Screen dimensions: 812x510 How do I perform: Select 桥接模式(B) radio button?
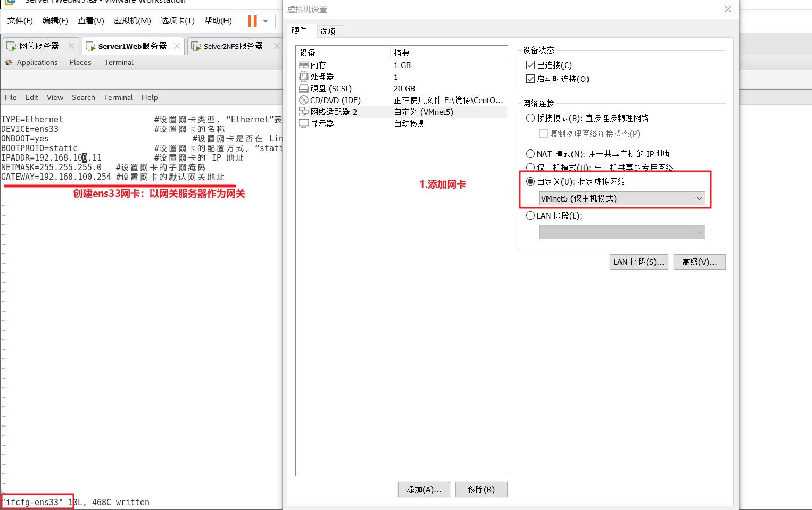pyautogui.click(x=531, y=118)
